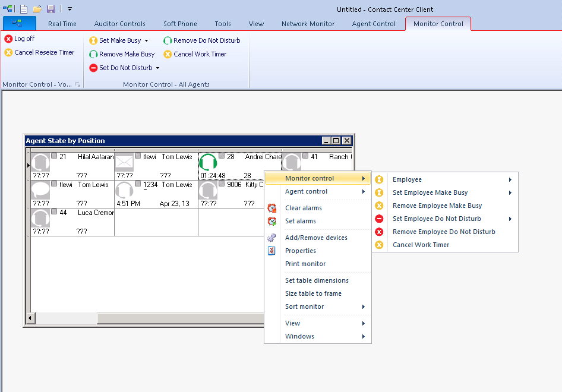Click the Set alarms bell icon

(272, 221)
